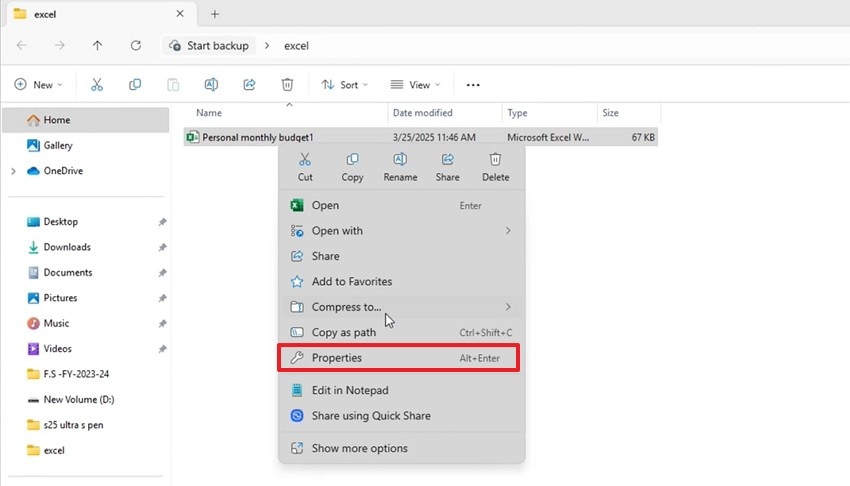The width and height of the screenshot is (850, 486).
Task: Open the New dropdown menu
Action: tap(38, 85)
